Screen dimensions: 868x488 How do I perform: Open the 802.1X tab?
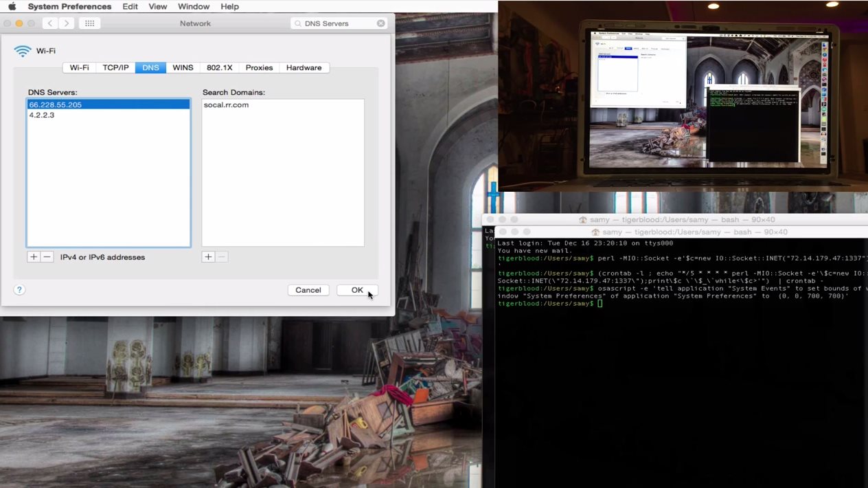[219, 67]
